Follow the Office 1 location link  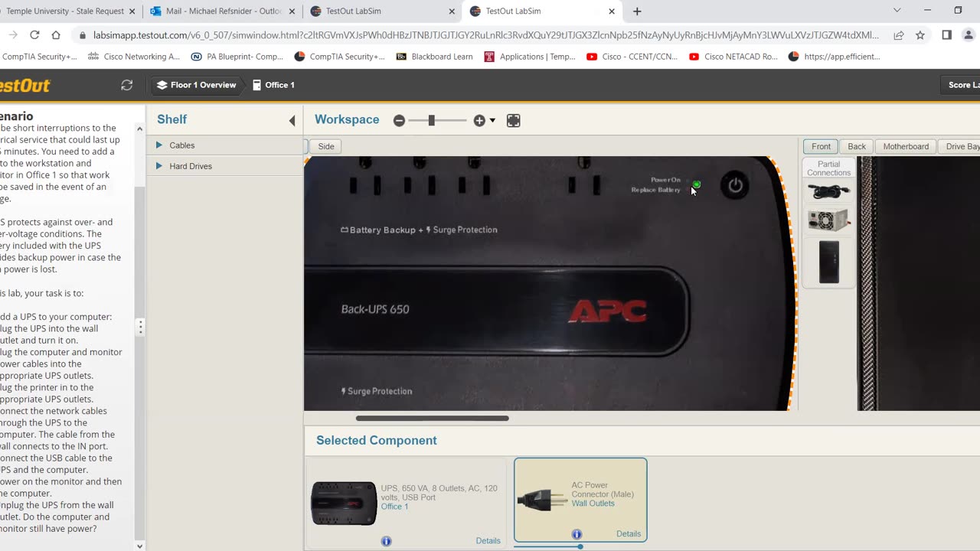[x=394, y=507]
